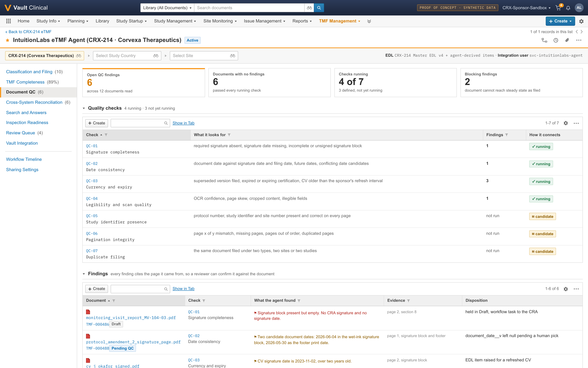Open Review Queue section
588x368 pixels.
pos(20,133)
